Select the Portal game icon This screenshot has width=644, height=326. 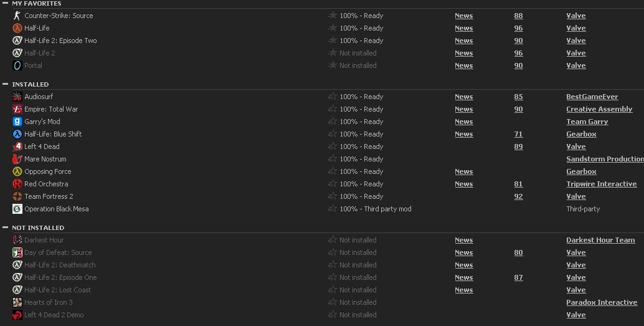click(x=17, y=65)
